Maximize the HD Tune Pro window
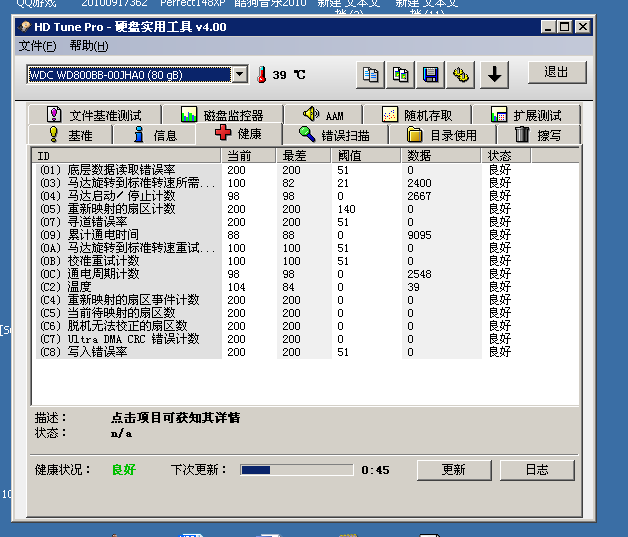Viewport: 628px width, 537px height. pos(565,27)
